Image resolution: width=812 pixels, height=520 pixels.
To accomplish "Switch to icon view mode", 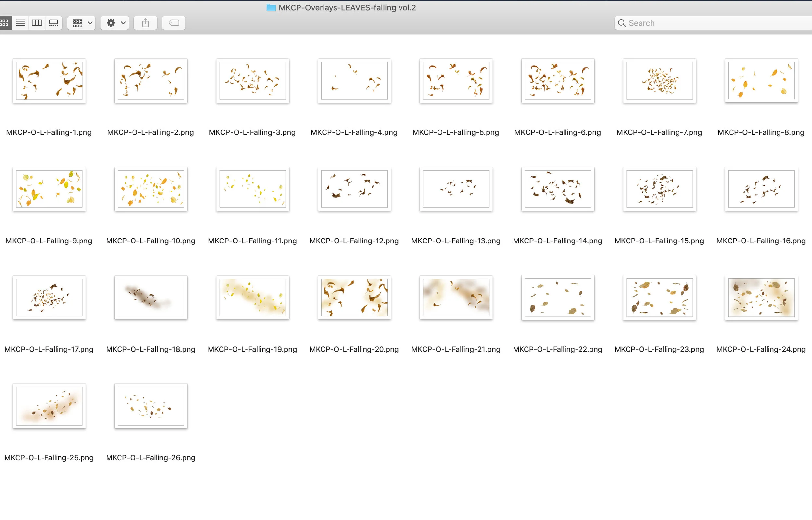I will (x=5, y=23).
